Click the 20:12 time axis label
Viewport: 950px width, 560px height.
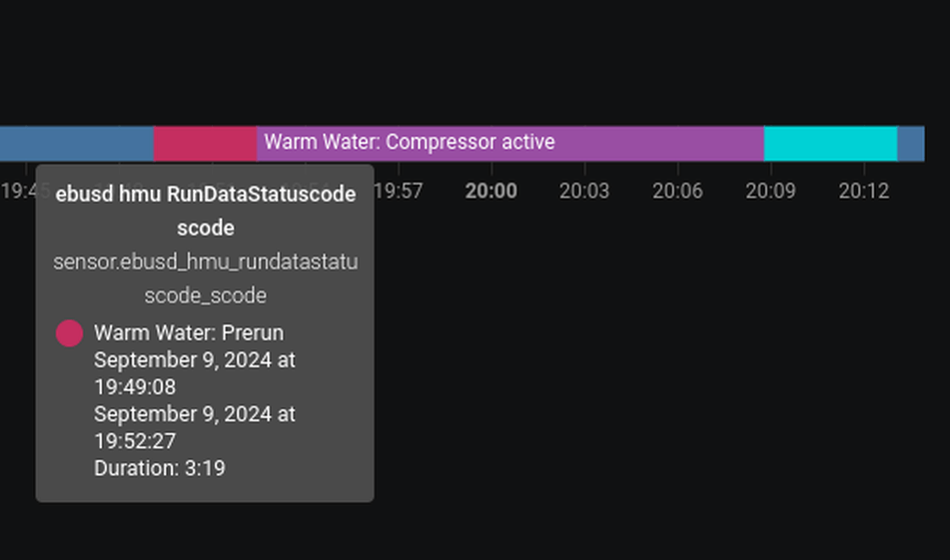[x=864, y=191]
